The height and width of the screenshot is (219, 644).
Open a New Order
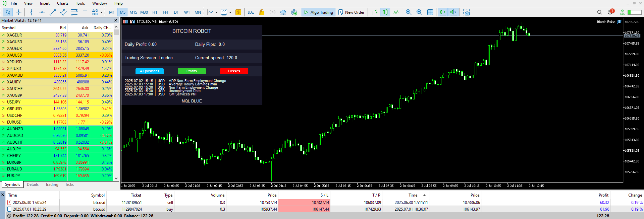pyautogui.click(x=351, y=12)
